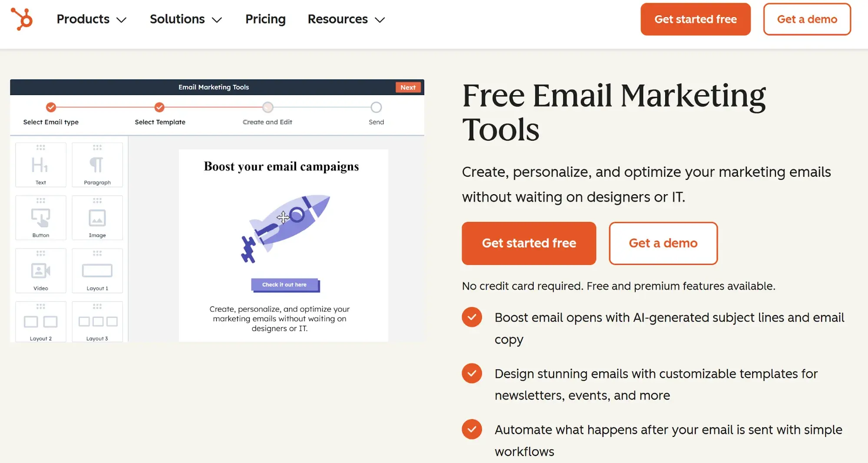Expand the Solutions dropdown menu
This screenshot has height=463, width=868.
[186, 19]
